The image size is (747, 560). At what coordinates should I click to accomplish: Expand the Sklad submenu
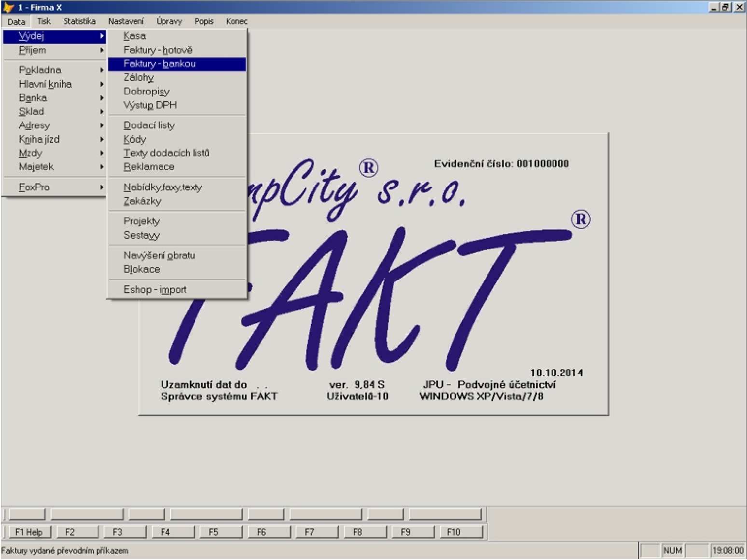tap(55, 111)
